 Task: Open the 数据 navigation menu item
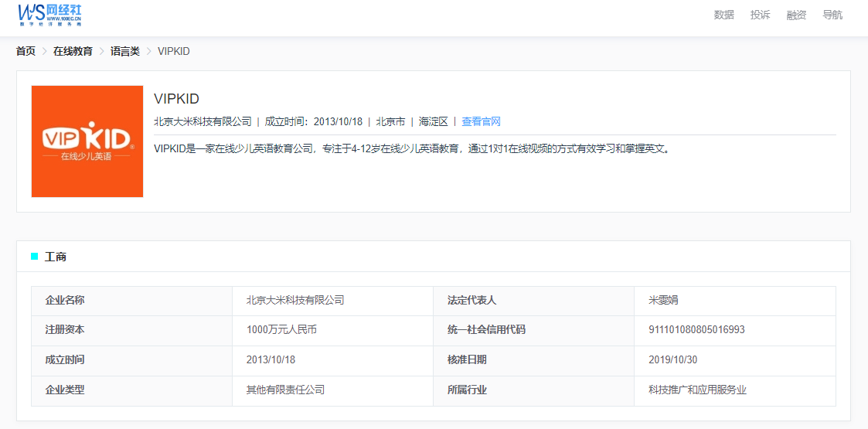(723, 15)
